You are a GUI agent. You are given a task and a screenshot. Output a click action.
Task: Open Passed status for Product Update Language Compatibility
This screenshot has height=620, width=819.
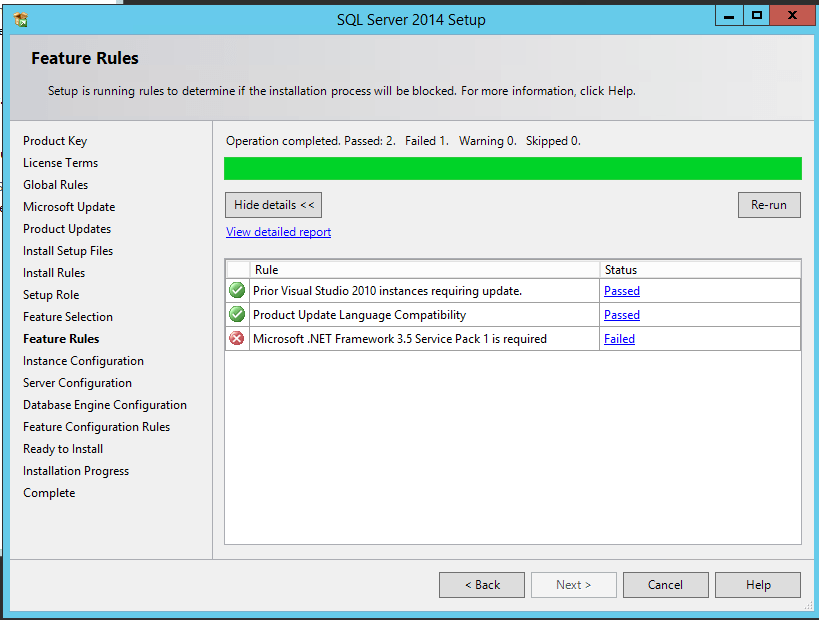[x=622, y=315]
